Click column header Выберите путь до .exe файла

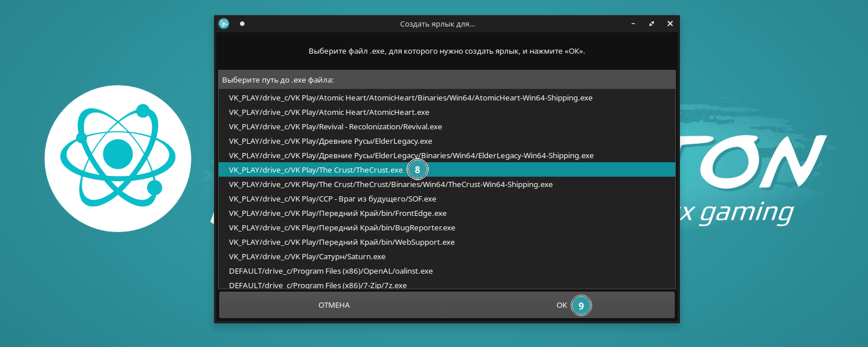(447, 80)
